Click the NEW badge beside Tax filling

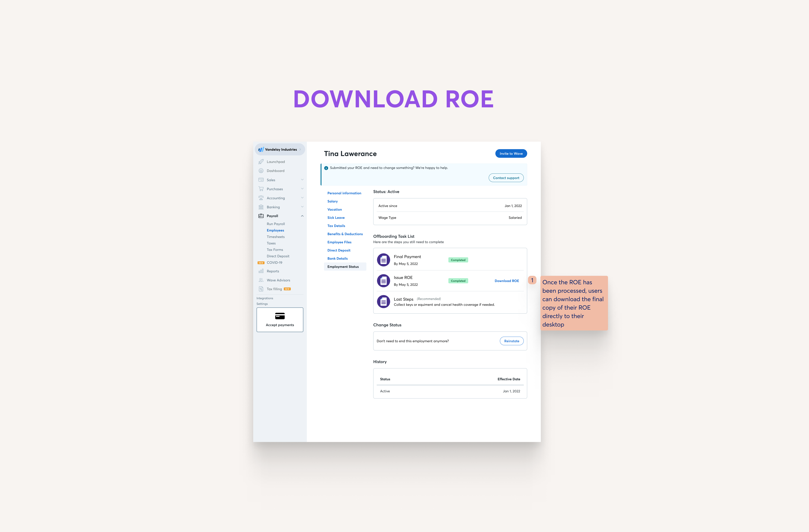coord(287,289)
